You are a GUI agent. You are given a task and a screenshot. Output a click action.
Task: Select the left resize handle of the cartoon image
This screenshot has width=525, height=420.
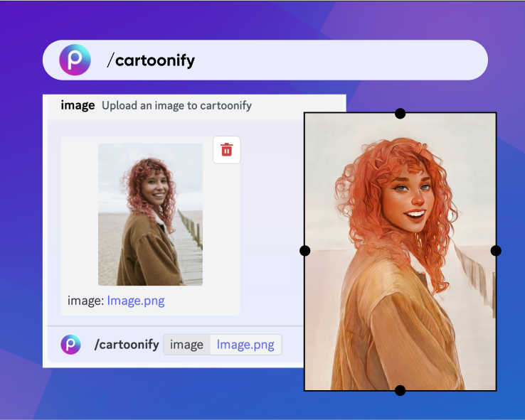pyautogui.click(x=305, y=251)
